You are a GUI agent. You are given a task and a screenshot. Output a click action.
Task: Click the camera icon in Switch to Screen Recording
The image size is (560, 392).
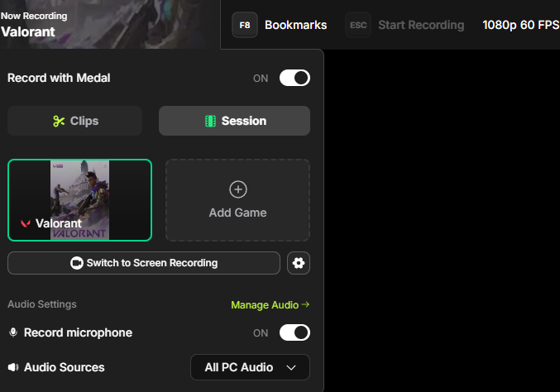click(76, 263)
